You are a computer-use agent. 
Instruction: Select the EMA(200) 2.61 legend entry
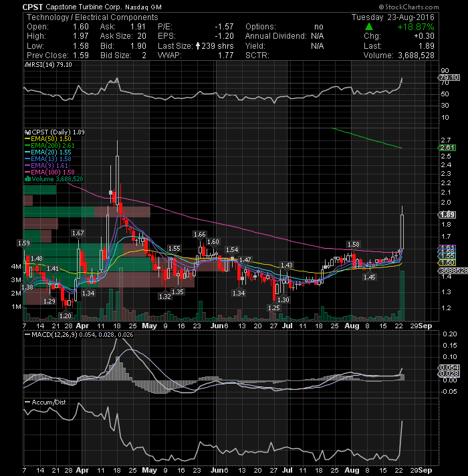[49, 146]
